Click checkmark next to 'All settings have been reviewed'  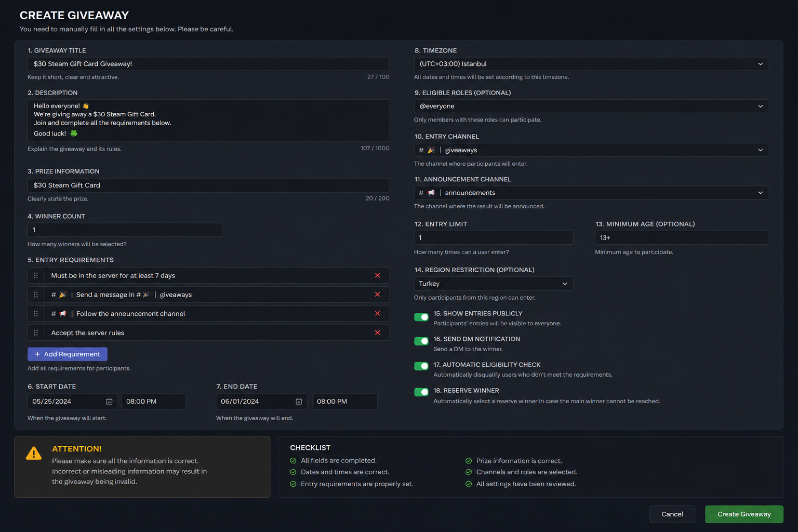[x=469, y=484]
